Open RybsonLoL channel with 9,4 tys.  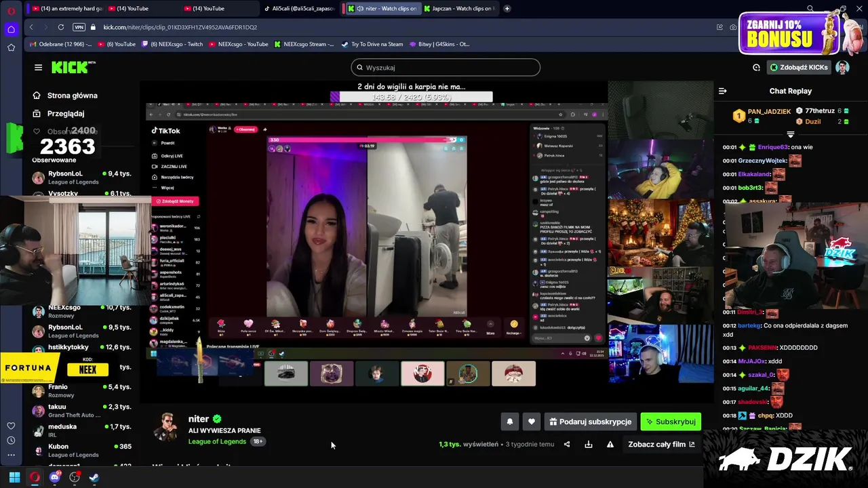pyautogui.click(x=81, y=178)
